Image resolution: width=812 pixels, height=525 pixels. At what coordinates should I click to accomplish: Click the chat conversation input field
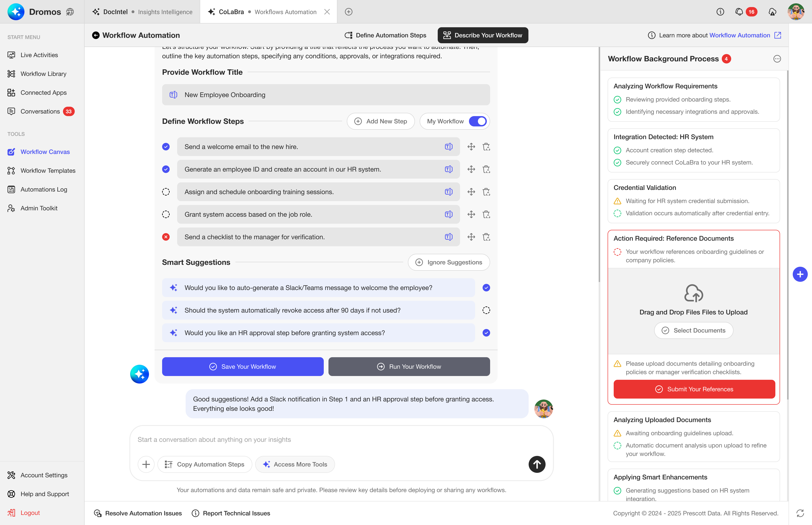pos(341,439)
